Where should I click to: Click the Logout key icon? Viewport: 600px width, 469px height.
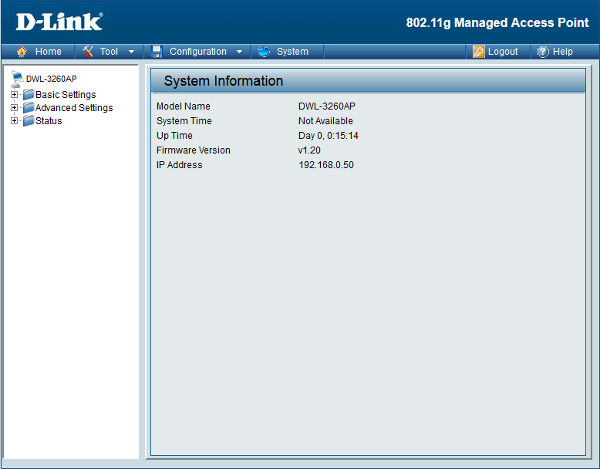pyautogui.click(x=478, y=51)
